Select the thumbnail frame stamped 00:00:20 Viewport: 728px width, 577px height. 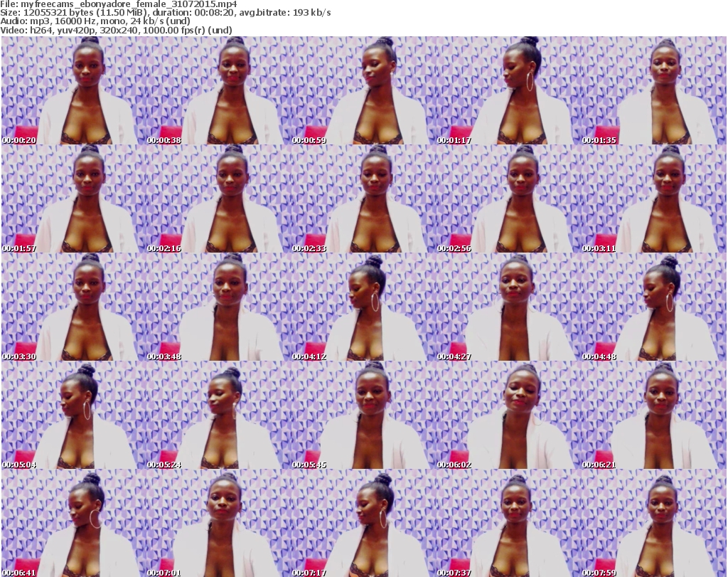[x=74, y=90]
